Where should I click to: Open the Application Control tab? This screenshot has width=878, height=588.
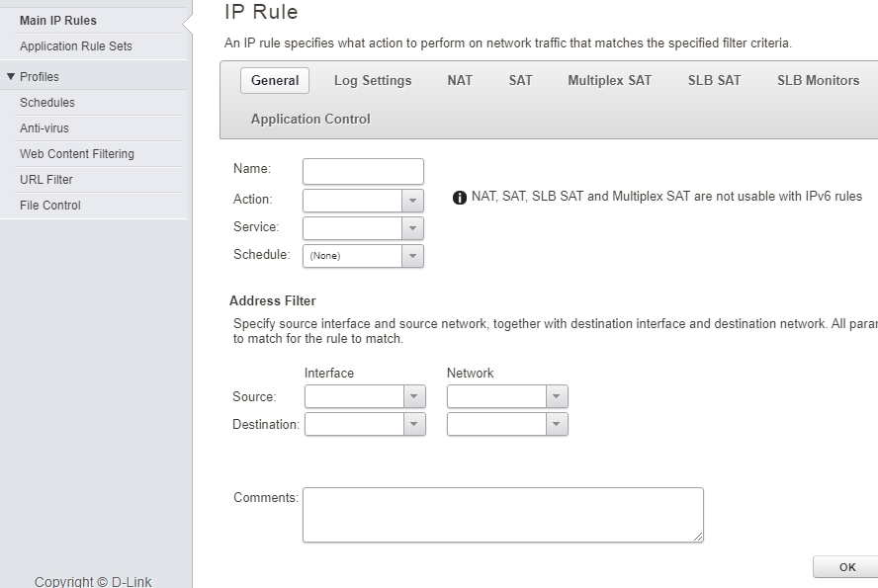(310, 119)
